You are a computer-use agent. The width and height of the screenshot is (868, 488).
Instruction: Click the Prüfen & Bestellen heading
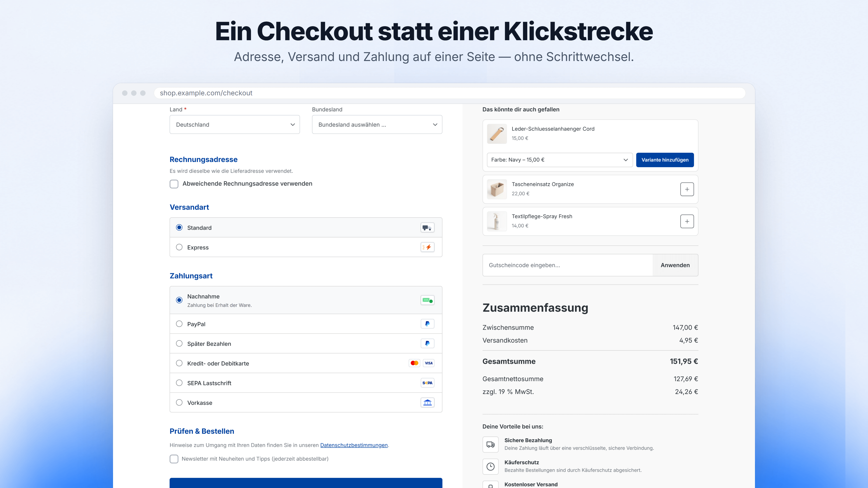[x=202, y=431]
